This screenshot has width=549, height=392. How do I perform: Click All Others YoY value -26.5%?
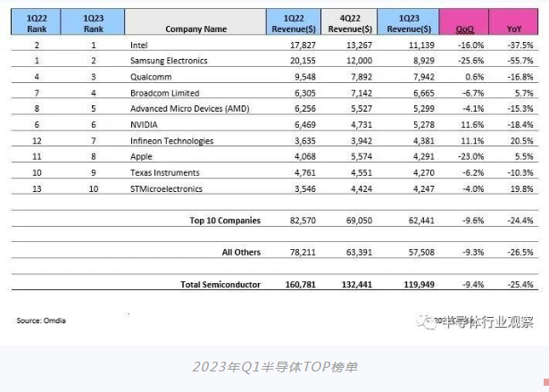(520, 252)
